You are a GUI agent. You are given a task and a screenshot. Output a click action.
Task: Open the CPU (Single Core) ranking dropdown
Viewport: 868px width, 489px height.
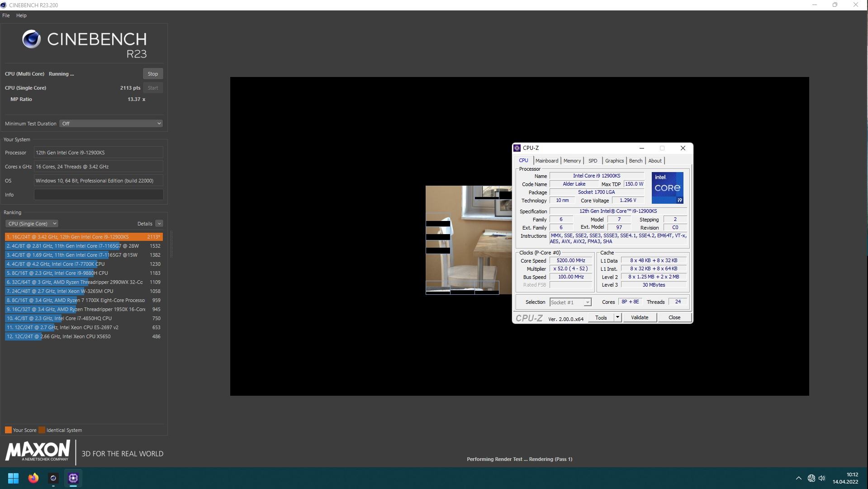[32, 224]
